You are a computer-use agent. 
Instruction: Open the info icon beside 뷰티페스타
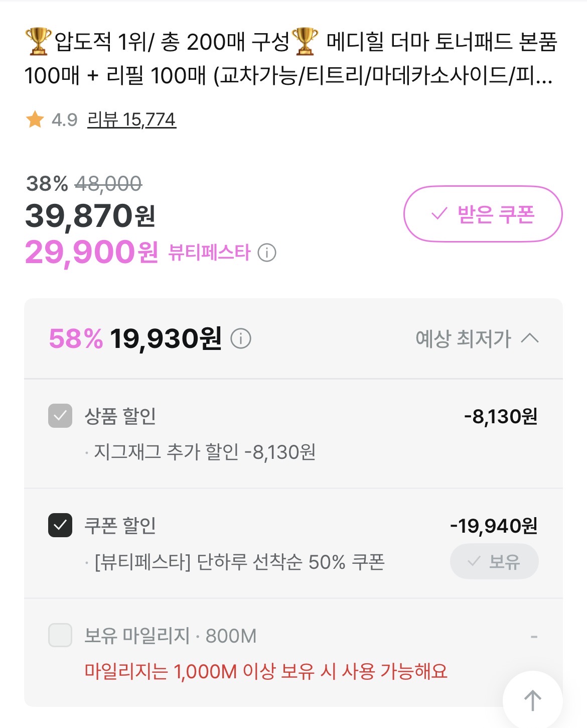(267, 253)
